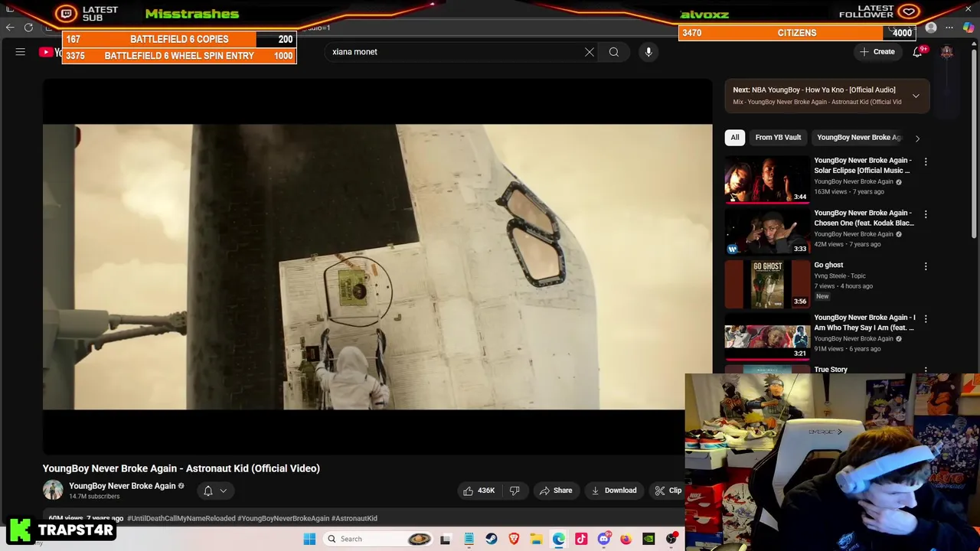The height and width of the screenshot is (551, 980).
Task: Open options for I Am Who They Say
Action: (x=926, y=318)
